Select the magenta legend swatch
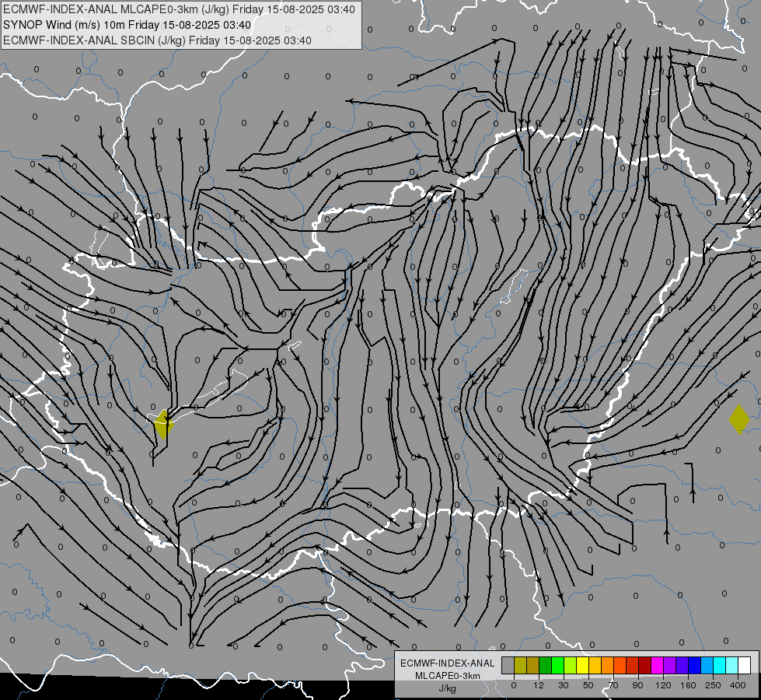The image size is (761, 700). [657, 665]
